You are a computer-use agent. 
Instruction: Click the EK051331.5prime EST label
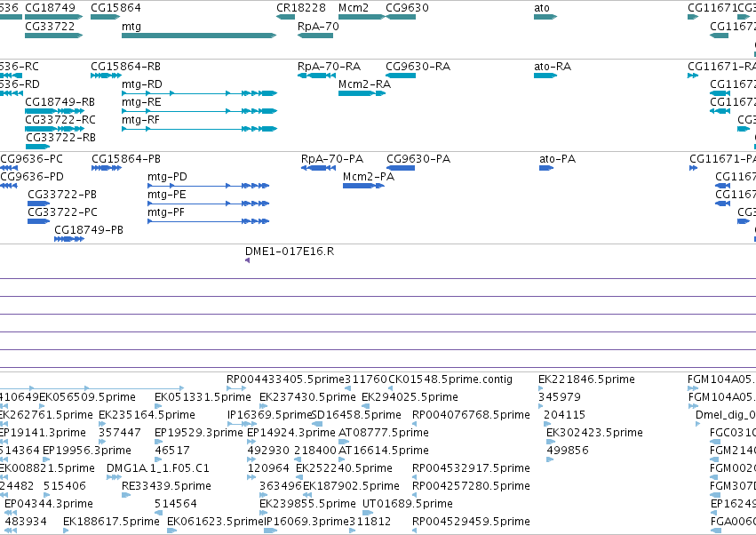(203, 397)
